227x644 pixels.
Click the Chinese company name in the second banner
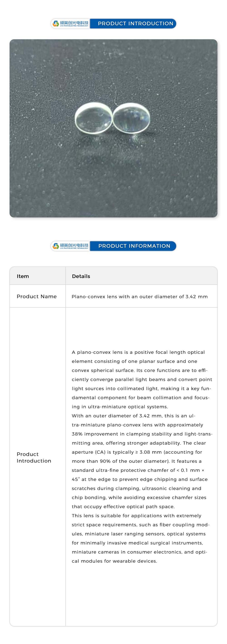tap(74, 245)
